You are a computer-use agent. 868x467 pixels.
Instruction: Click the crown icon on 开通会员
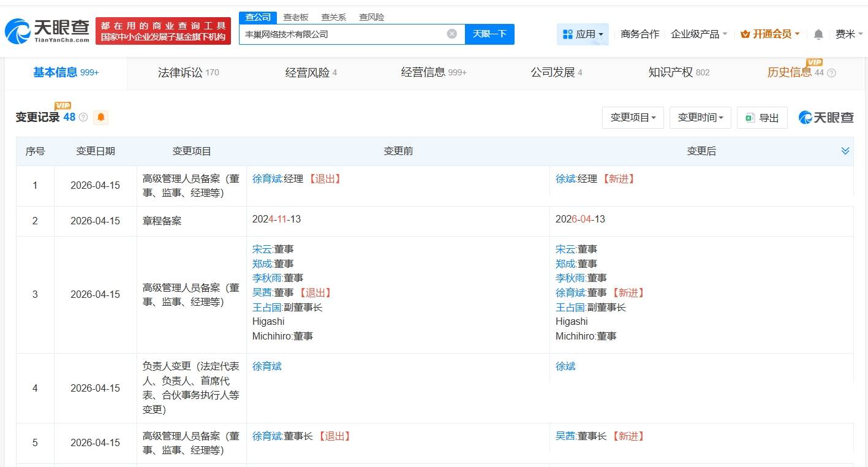tap(745, 34)
